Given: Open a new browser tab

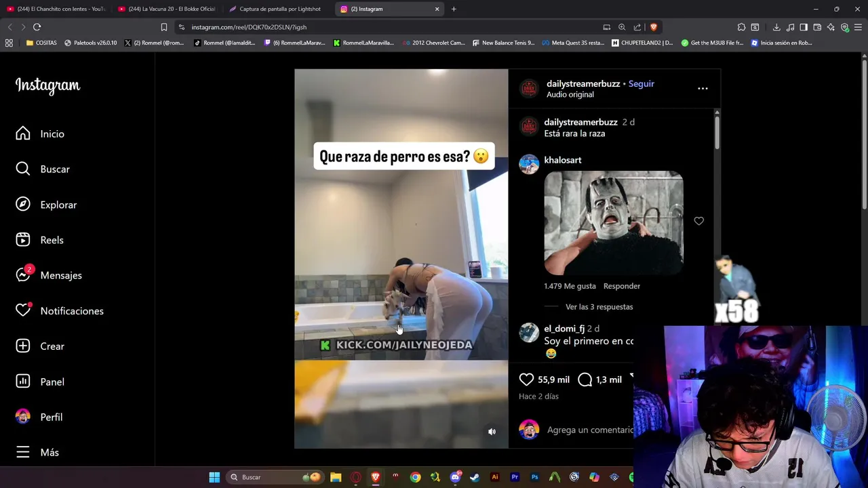Looking at the screenshot, I should [454, 9].
